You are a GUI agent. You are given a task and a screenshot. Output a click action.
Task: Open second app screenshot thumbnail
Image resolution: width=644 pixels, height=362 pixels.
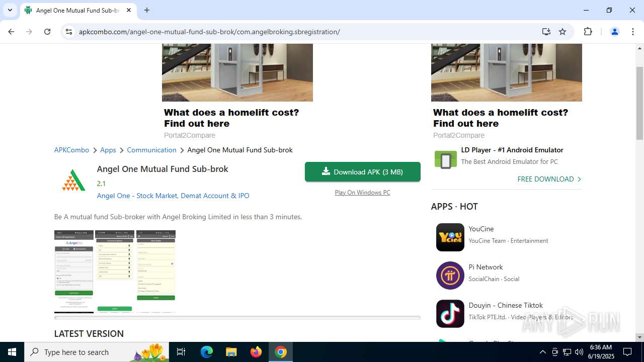[x=115, y=271]
